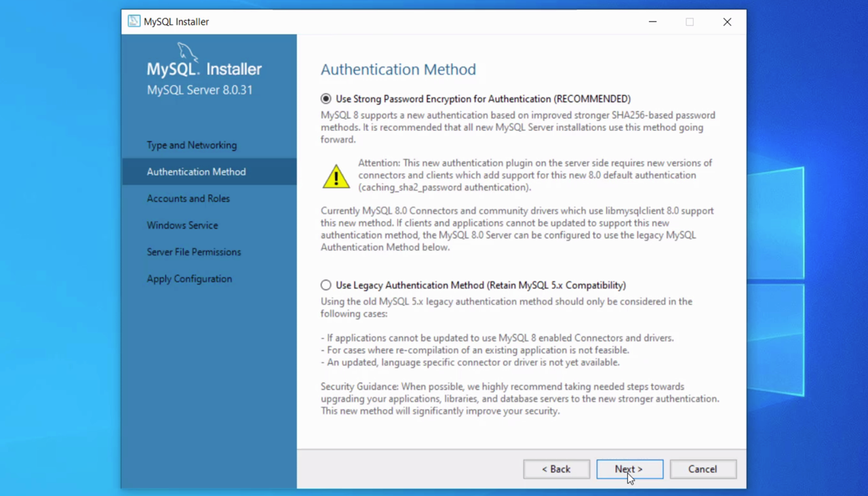Click the MySQL Installer title bar text

click(176, 22)
